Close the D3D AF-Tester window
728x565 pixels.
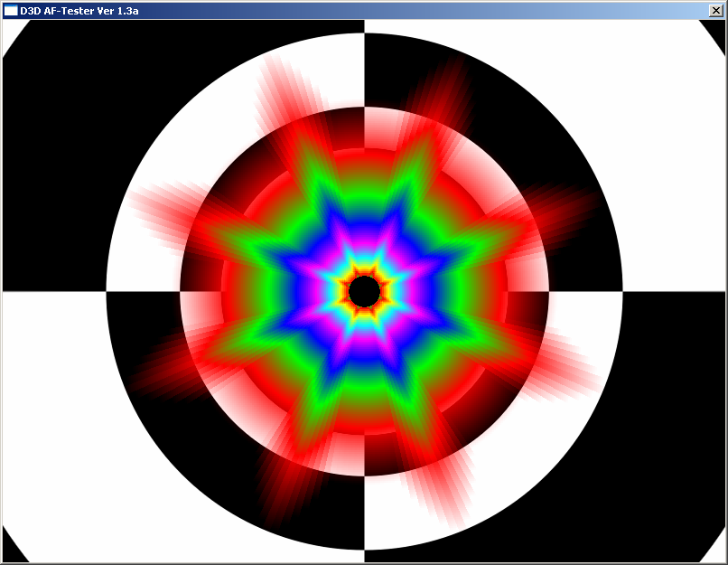point(716,10)
